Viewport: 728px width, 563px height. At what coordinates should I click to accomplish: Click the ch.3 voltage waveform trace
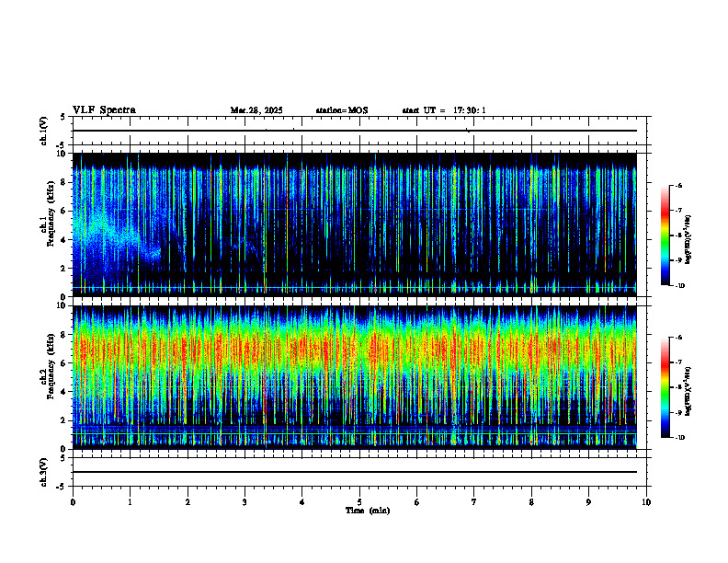click(x=355, y=472)
